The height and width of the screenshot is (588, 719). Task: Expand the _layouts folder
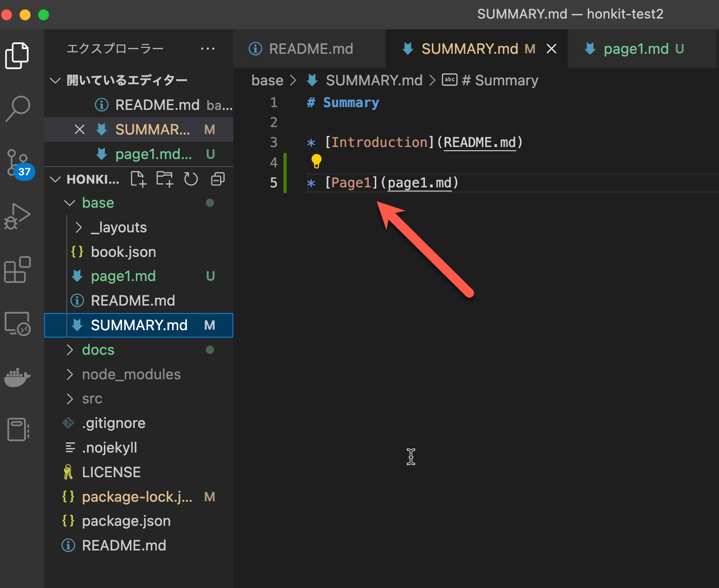(78, 227)
